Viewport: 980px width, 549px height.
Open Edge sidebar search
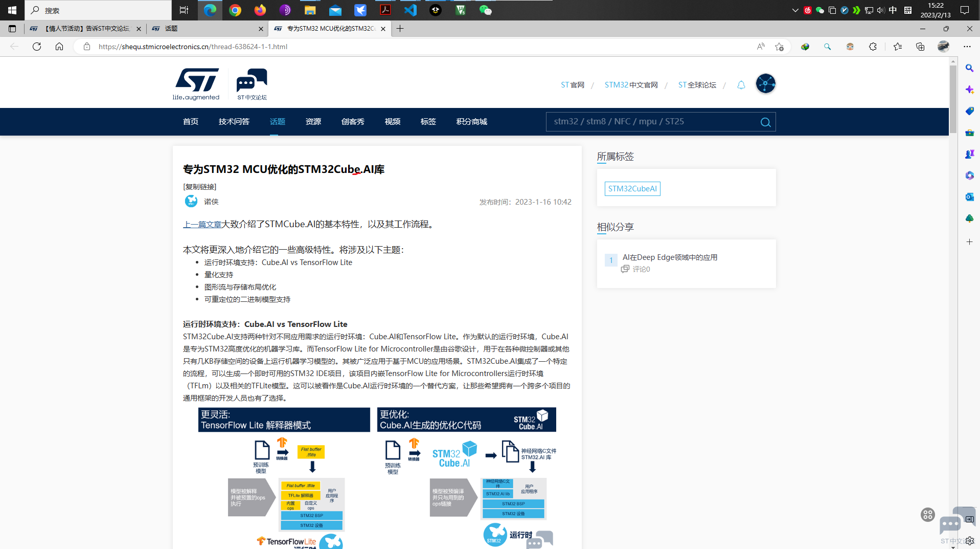(x=969, y=68)
